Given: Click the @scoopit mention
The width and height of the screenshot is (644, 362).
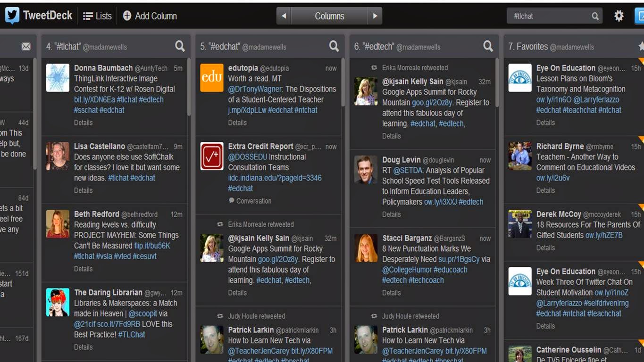Looking at the screenshot, I should pos(143,313).
